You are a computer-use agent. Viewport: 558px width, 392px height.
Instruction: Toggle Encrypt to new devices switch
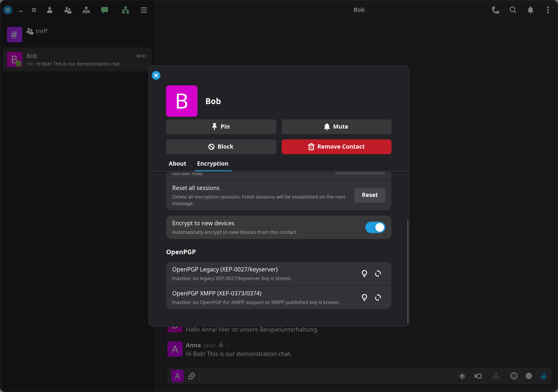(x=375, y=227)
